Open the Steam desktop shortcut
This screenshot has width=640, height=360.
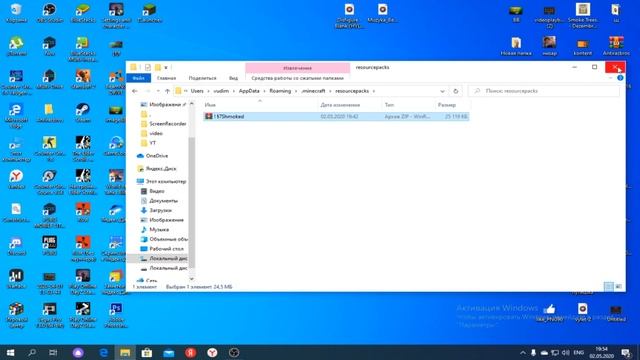click(83, 112)
